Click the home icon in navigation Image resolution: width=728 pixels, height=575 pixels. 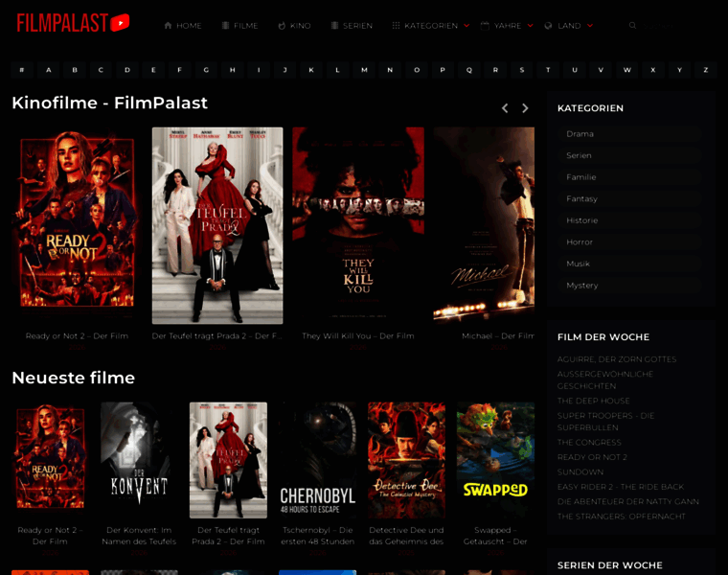168,26
